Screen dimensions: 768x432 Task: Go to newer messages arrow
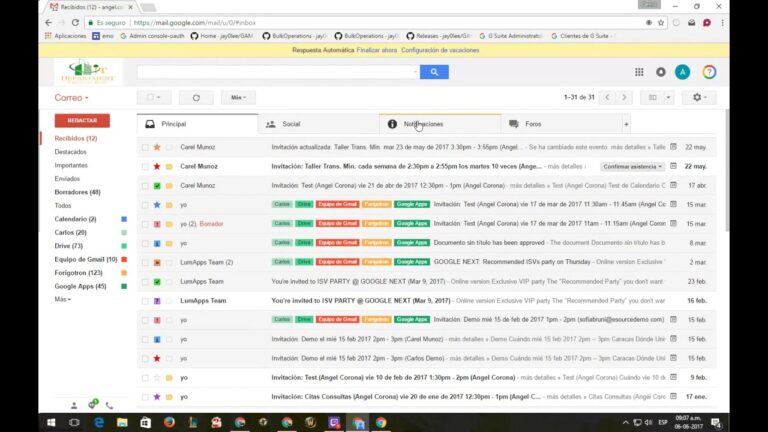(607, 97)
